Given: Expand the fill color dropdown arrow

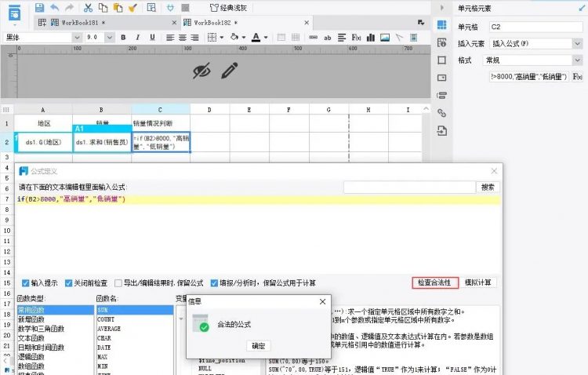Looking at the screenshot, I should point(244,38).
